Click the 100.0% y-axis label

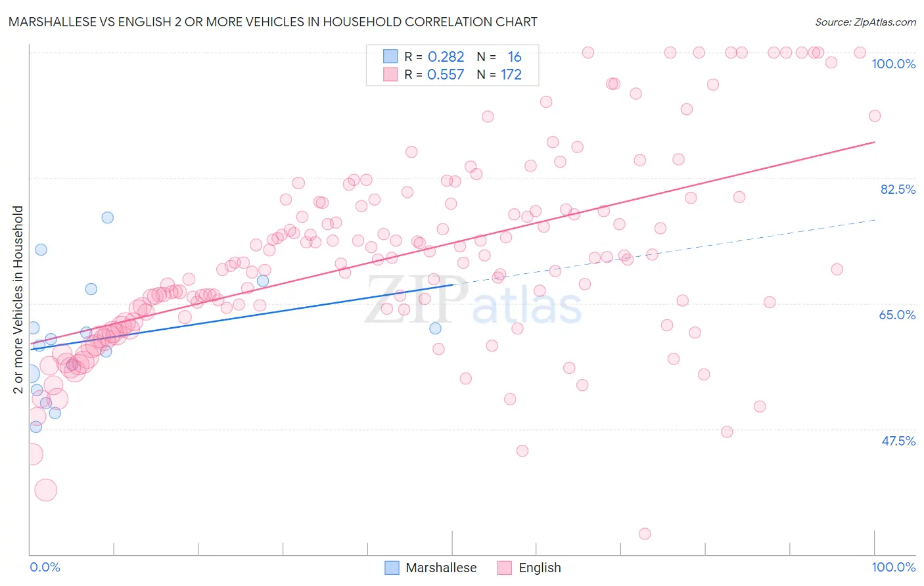[x=894, y=64]
